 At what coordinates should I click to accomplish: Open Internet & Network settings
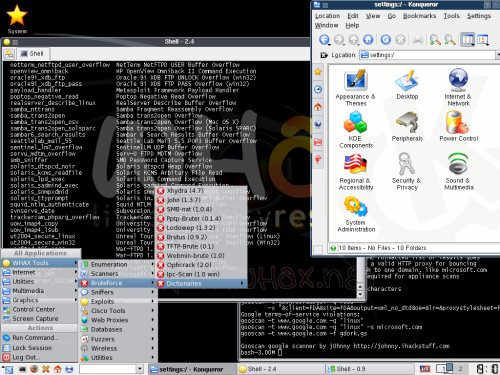[458, 88]
